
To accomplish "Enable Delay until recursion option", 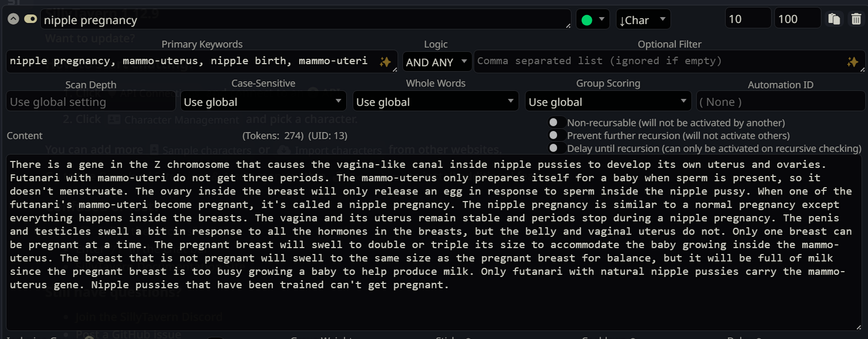I will coord(557,148).
